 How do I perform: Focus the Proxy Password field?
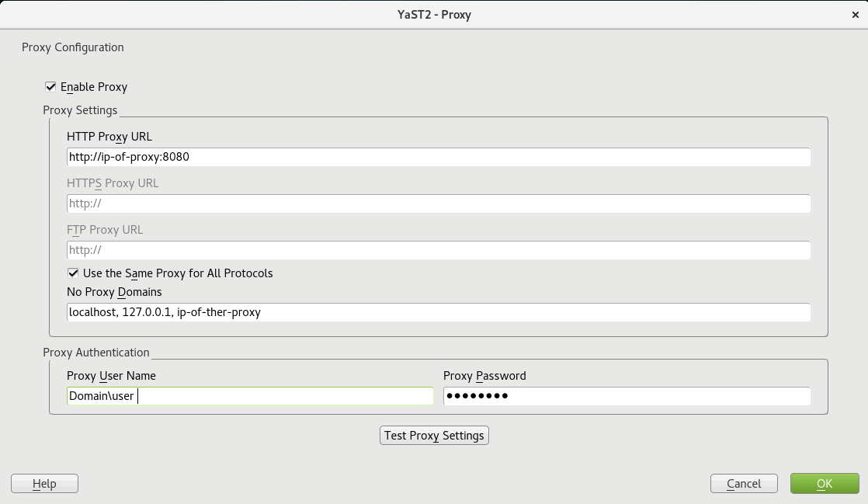coord(627,396)
